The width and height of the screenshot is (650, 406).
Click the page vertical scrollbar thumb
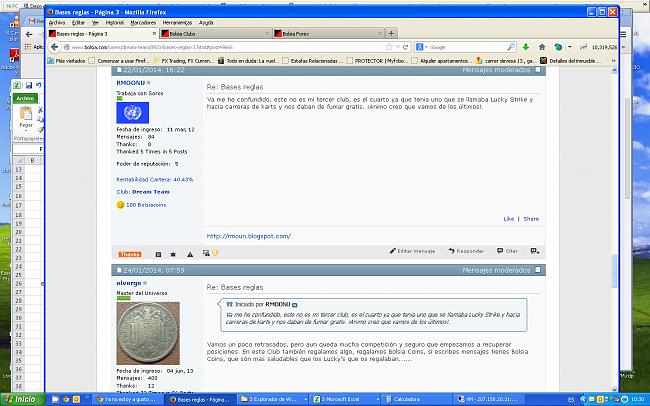(x=615, y=271)
